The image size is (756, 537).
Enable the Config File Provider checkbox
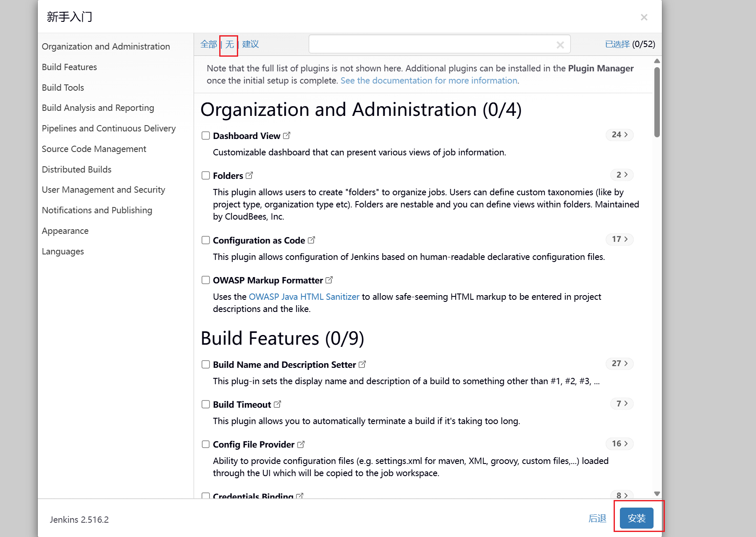tap(206, 444)
